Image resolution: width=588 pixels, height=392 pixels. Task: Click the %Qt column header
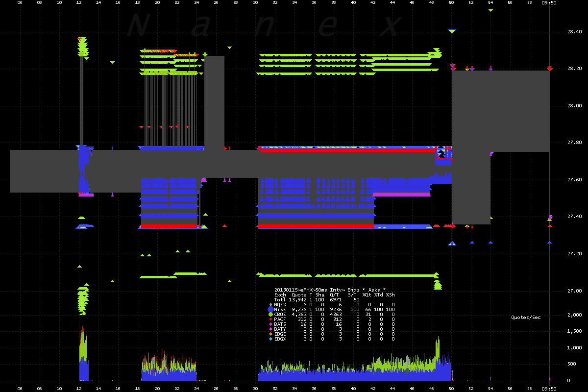click(x=367, y=295)
